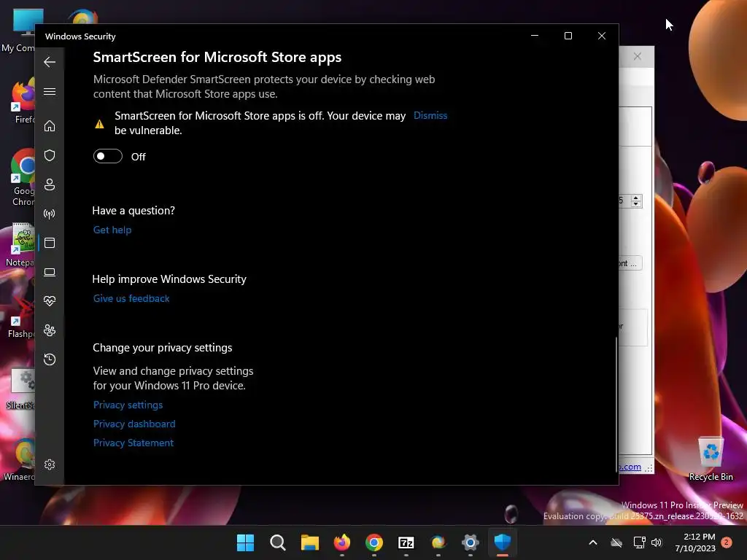Image resolution: width=747 pixels, height=560 pixels.
Task: Click the Get help link
Action: [x=112, y=230]
